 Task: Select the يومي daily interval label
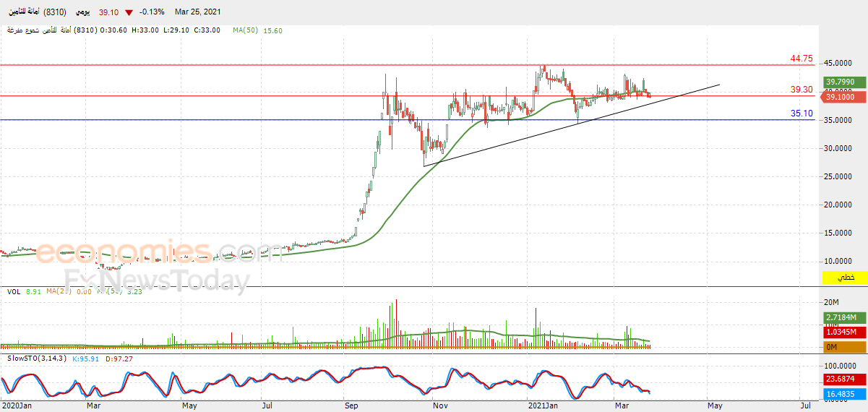point(83,12)
